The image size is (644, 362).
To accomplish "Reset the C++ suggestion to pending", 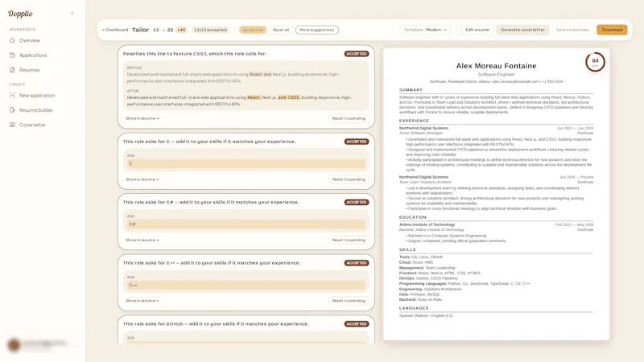I will point(349,301).
